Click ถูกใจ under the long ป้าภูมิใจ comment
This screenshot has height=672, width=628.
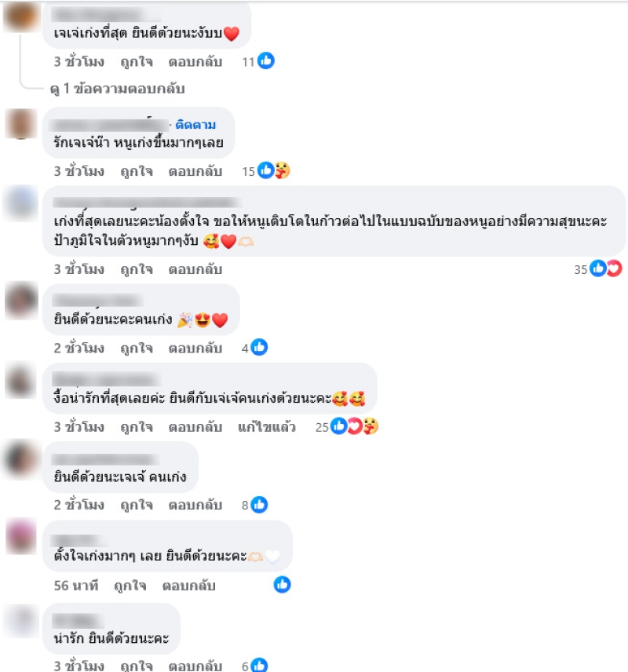pyautogui.click(x=137, y=269)
